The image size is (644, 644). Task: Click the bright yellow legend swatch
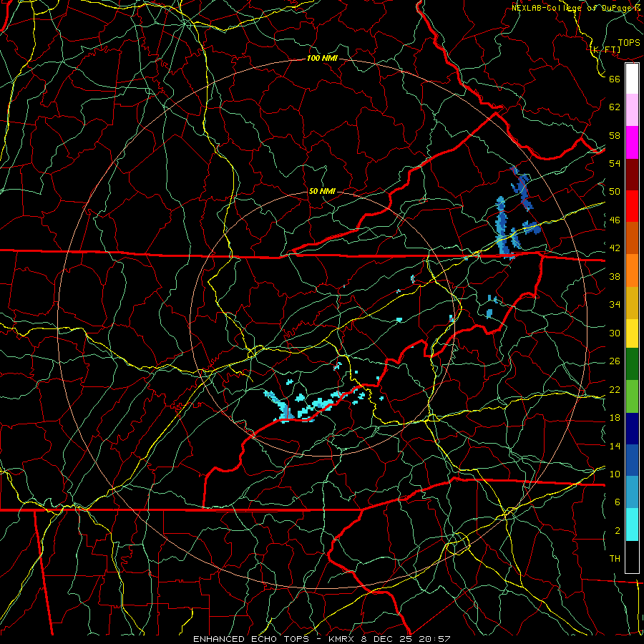[632, 333]
